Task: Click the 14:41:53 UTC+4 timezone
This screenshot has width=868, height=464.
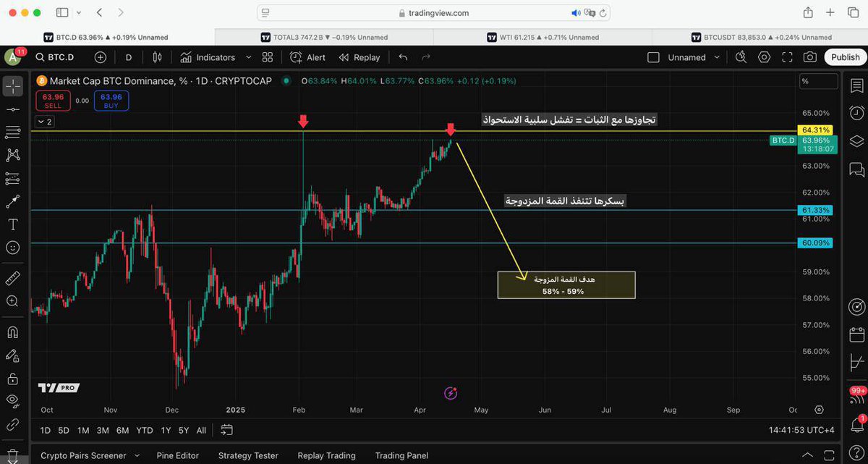Action: click(x=801, y=430)
